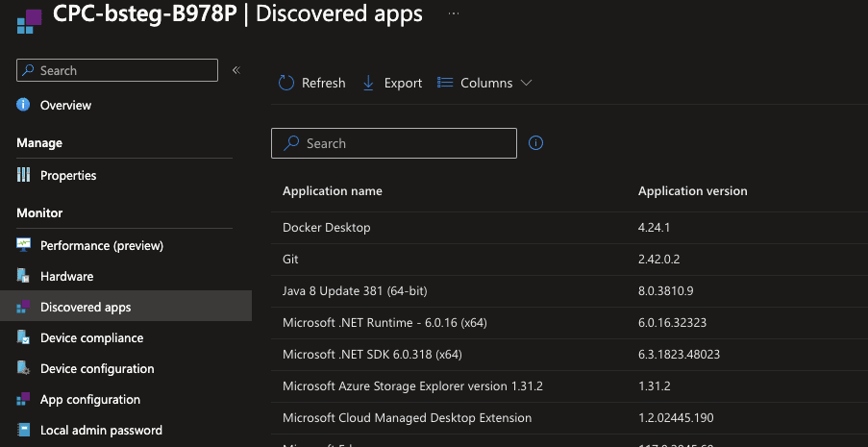Click the App configuration icon
Viewport: 868px width, 447px height.
[x=23, y=399]
